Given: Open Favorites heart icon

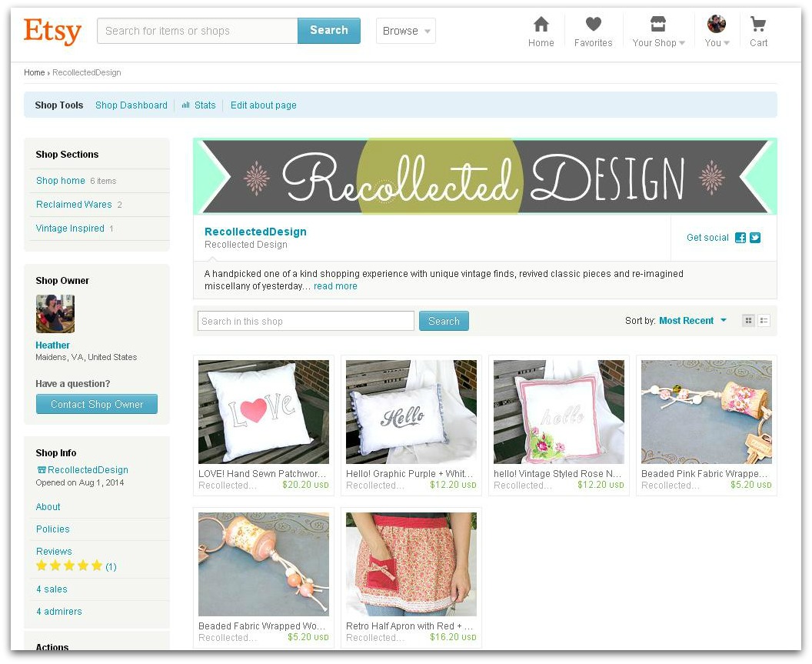Looking at the screenshot, I should pyautogui.click(x=593, y=24).
